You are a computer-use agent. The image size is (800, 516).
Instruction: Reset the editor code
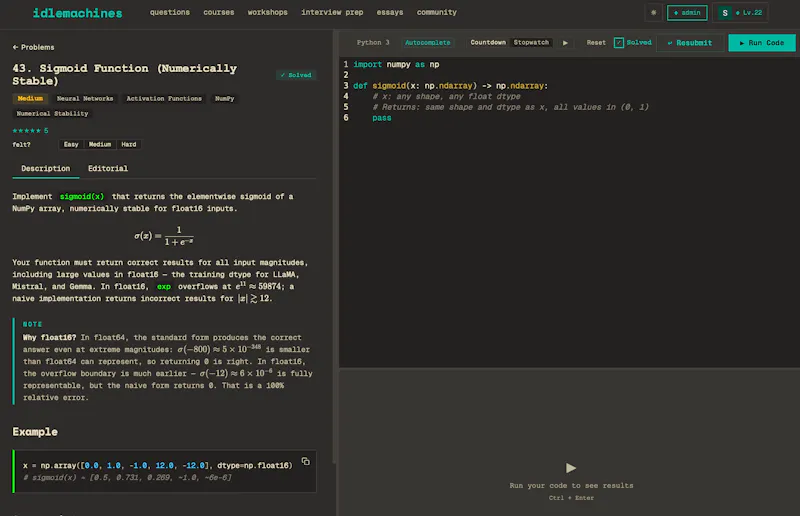[596, 42]
